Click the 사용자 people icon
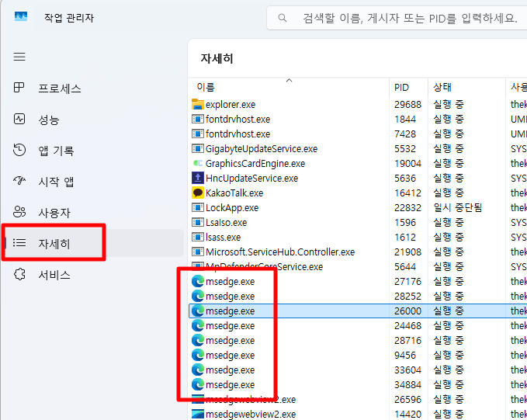 pyautogui.click(x=19, y=212)
